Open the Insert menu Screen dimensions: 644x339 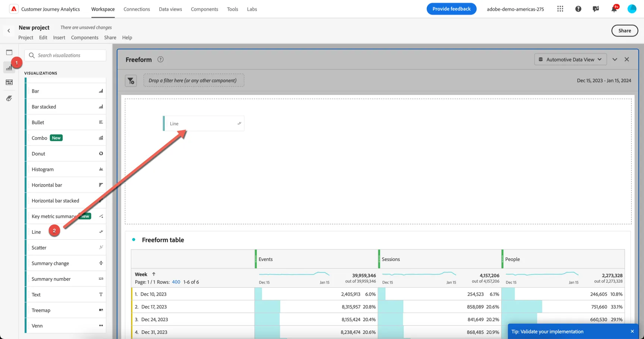[59, 37]
